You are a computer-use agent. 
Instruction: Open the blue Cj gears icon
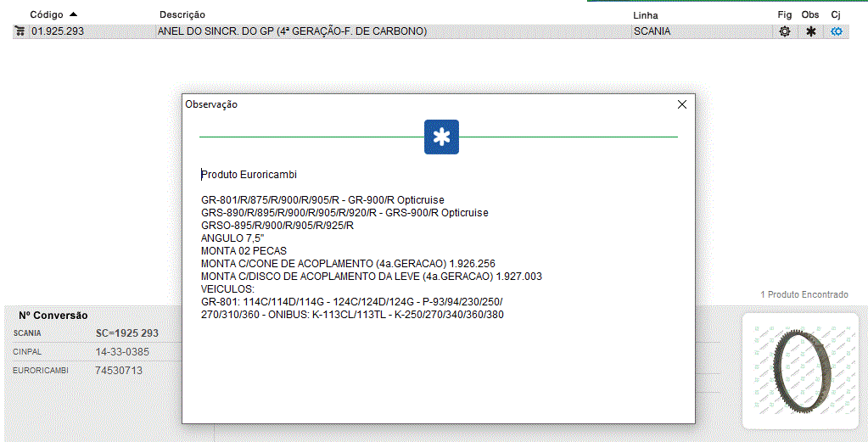837,31
